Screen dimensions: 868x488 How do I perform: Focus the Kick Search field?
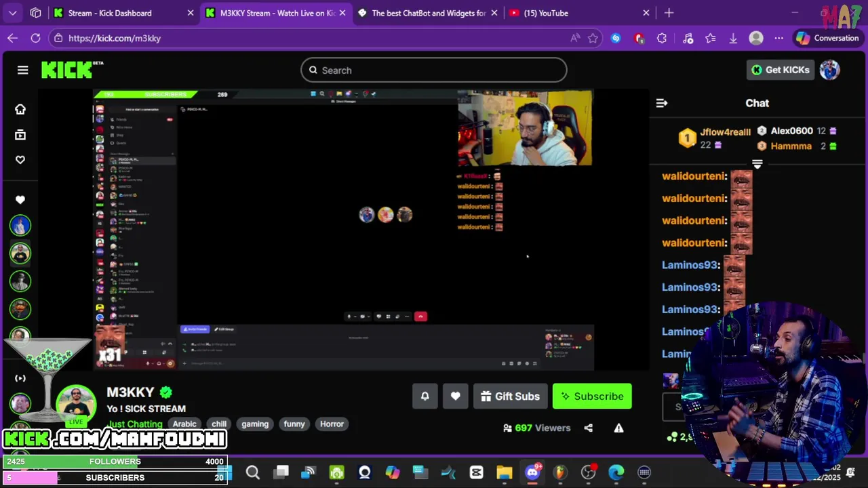pos(434,70)
